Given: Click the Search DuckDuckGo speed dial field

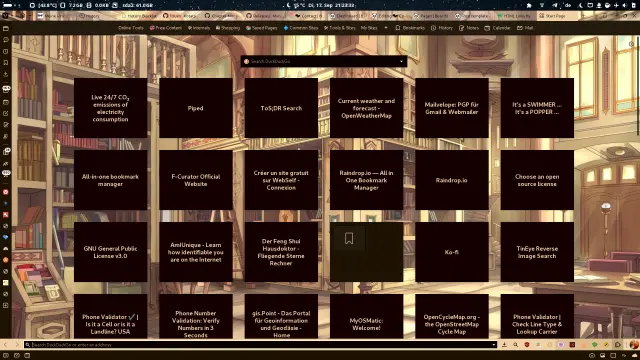Looking at the screenshot, I should (324, 61).
